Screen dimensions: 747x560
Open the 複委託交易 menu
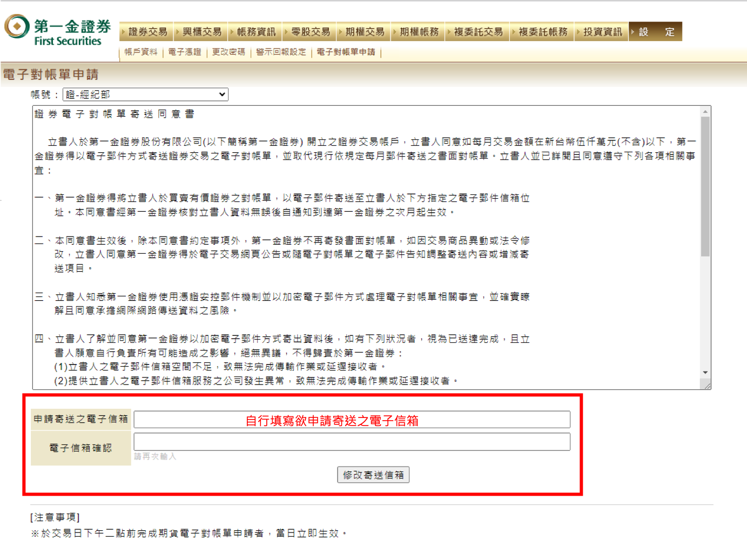tap(477, 32)
